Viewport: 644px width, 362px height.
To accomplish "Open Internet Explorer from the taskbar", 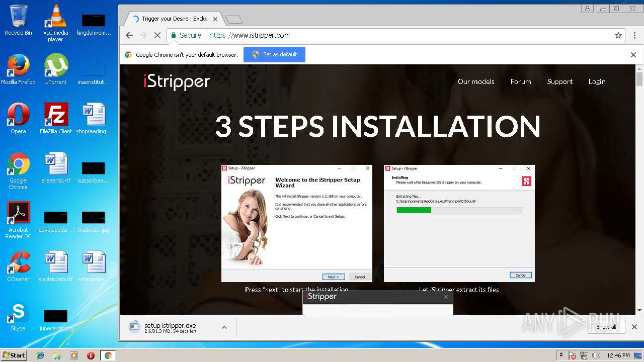I will click(x=40, y=355).
